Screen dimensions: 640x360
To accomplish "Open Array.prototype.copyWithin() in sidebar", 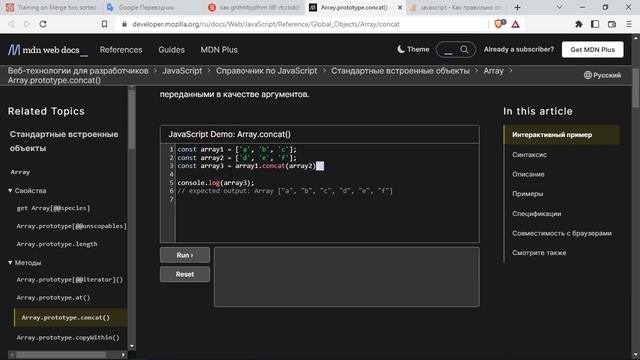I will [68, 337].
